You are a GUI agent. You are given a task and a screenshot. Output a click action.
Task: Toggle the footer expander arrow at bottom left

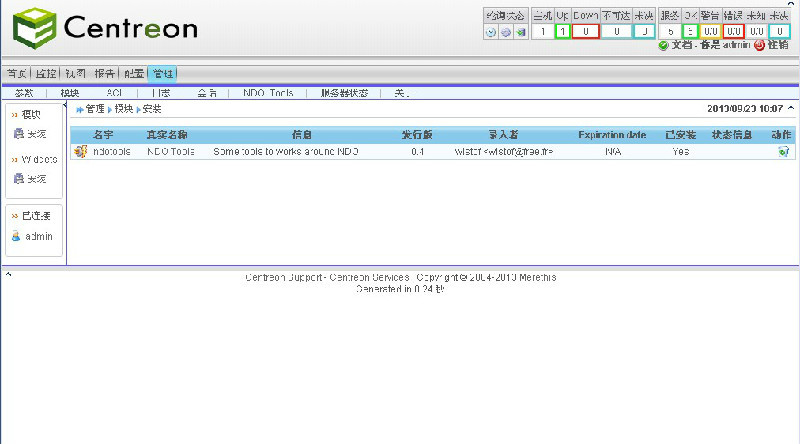click(x=7, y=272)
